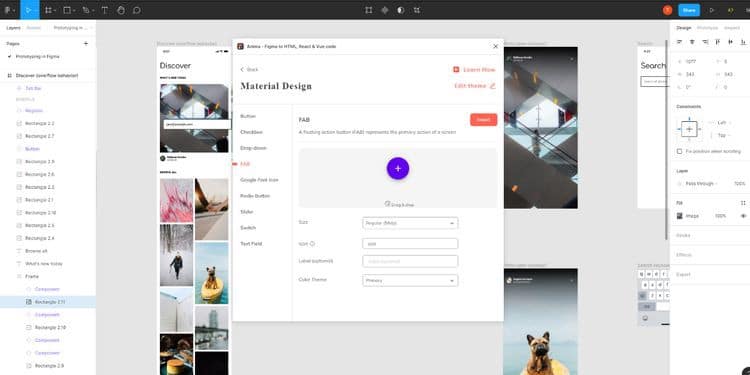Screen dimensions: 750x375
Task: Click the Align vertical centers icon
Action: point(730,42)
